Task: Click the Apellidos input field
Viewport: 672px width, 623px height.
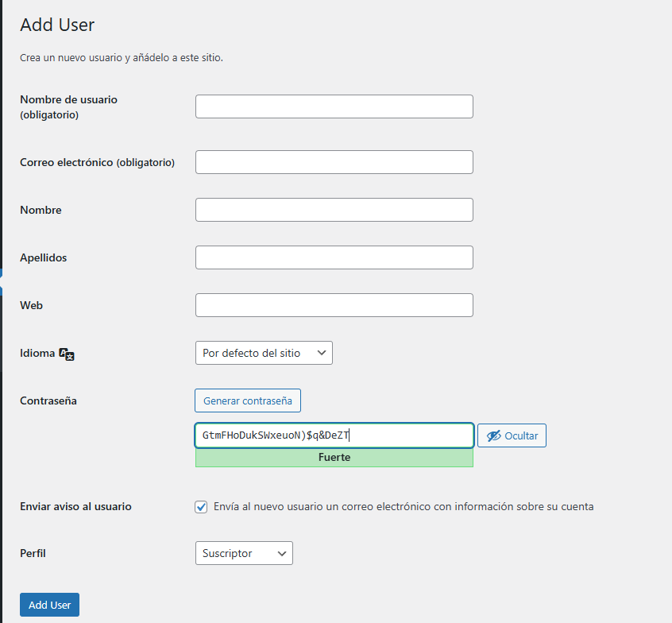Action: [334, 257]
